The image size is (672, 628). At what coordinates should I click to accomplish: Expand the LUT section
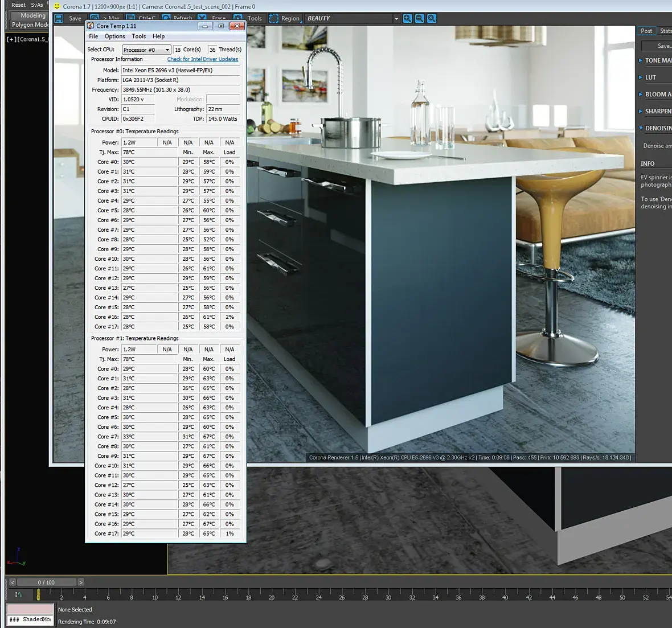click(x=650, y=77)
